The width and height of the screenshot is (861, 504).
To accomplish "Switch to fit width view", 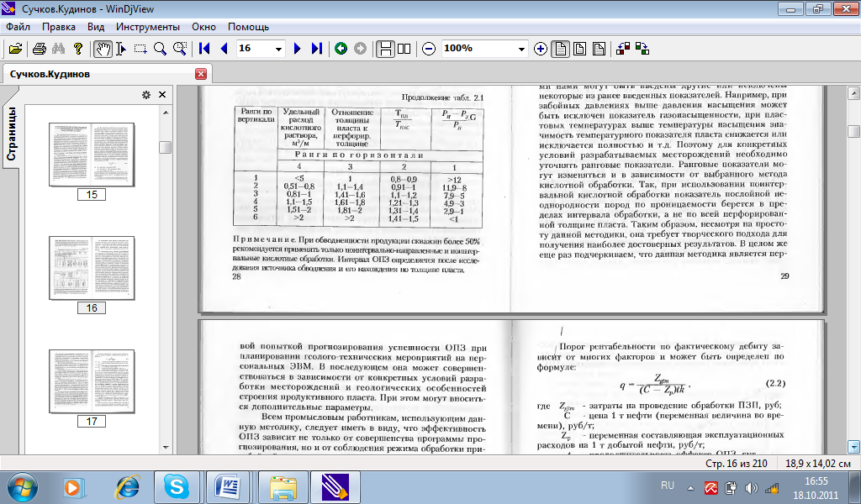I will 599,49.
